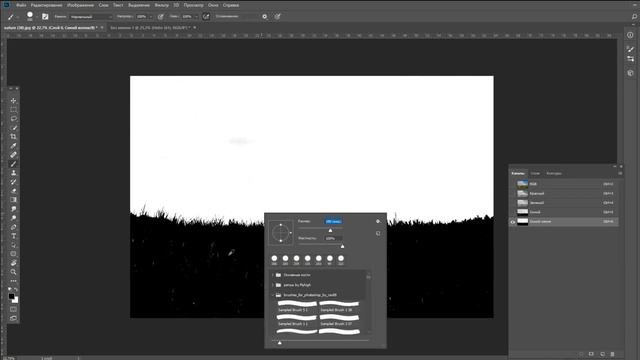Select the Hand tool
This screenshot has width=640, height=360.
(x=13, y=263)
